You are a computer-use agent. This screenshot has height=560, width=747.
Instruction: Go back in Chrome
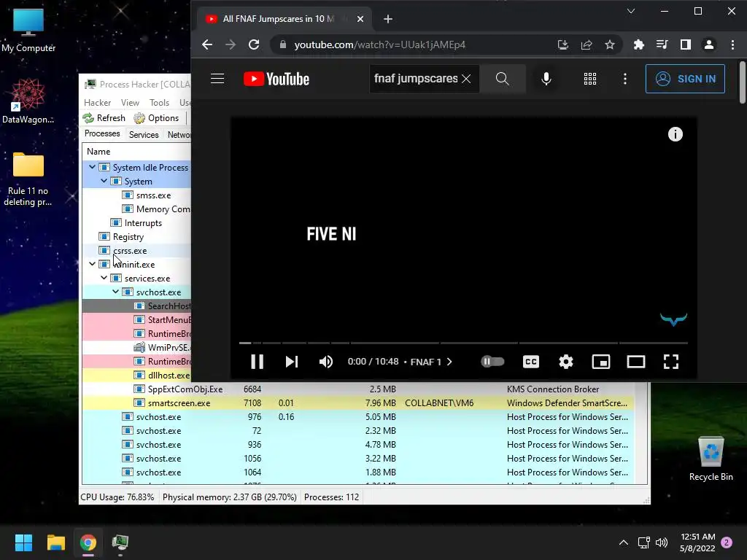click(x=206, y=44)
